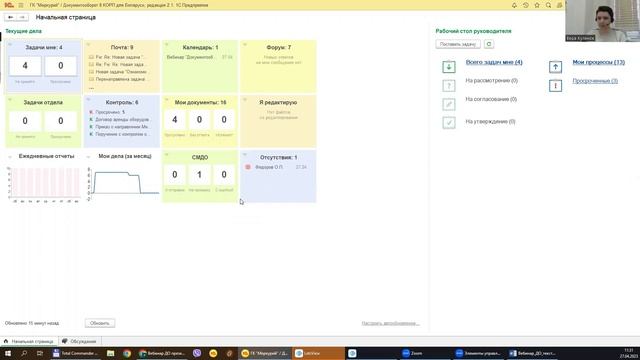The width and height of the screenshot is (640, 360).
Task: Expand the Отсутствия widget menu arrow
Action: 245,154
